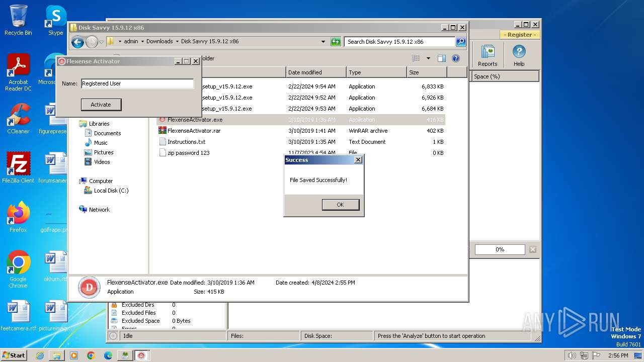Viewport: 644px width, 362px height.
Task: Open the Reports tool in Disk Savvy
Action: [x=487, y=56]
